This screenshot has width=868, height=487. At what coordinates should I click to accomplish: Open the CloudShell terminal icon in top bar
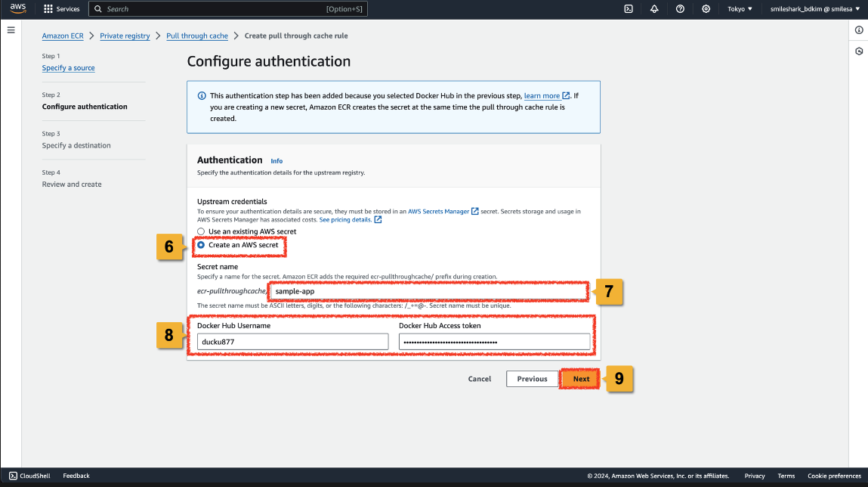pyautogui.click(x=628, y=9)
